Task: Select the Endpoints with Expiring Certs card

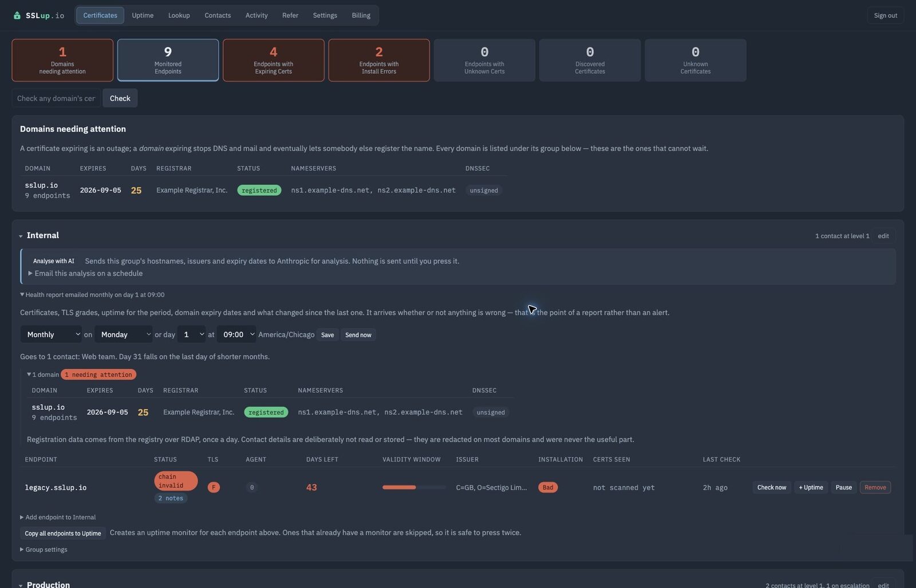Action: 274,60
